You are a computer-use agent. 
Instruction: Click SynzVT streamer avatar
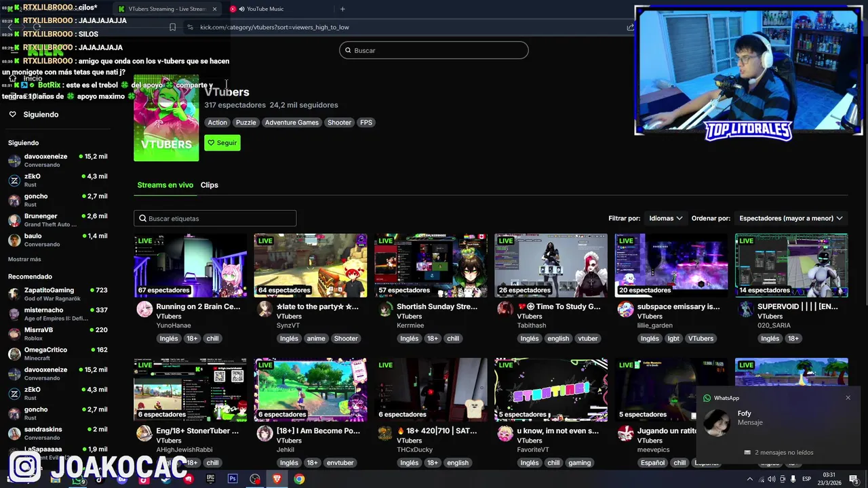point(264,310)
